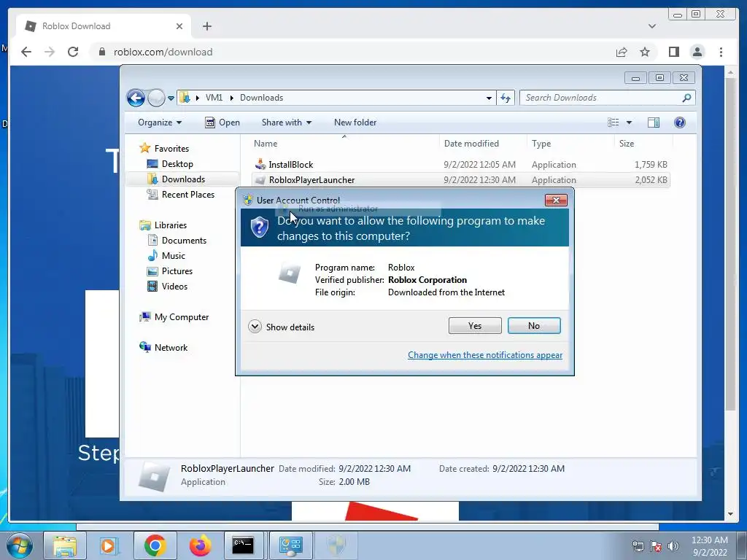This screenshot has height=560, width=747.
Task: Click the VM1 breadcrumb in the address bar
Action: point(214,98)
